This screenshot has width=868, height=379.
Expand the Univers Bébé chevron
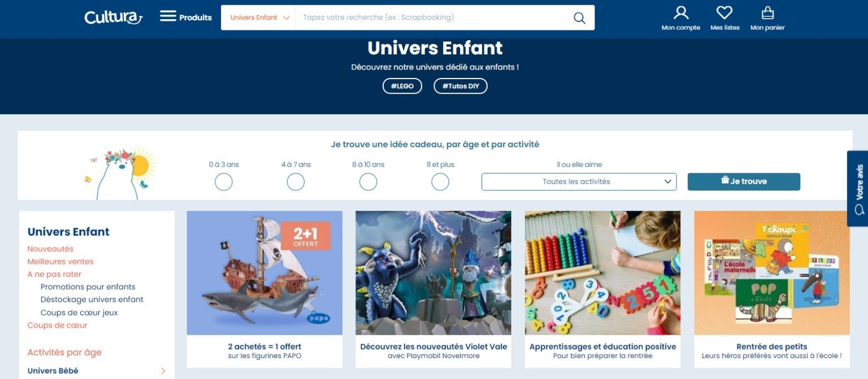163,371
